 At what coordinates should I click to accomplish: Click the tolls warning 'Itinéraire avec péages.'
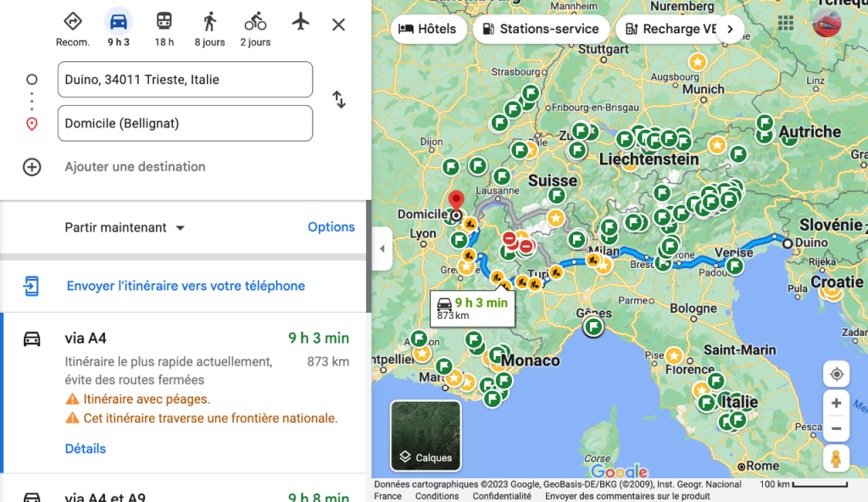(147, 399)
